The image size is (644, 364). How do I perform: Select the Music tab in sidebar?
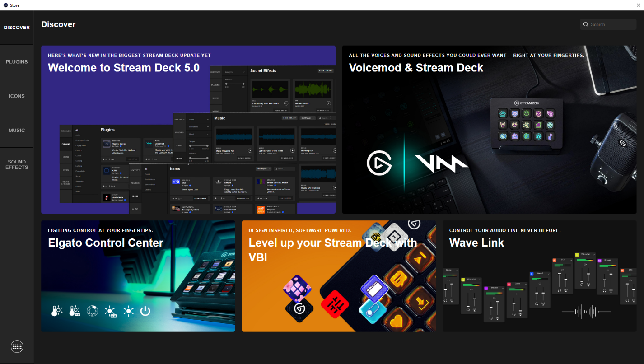tap(17, 131)
